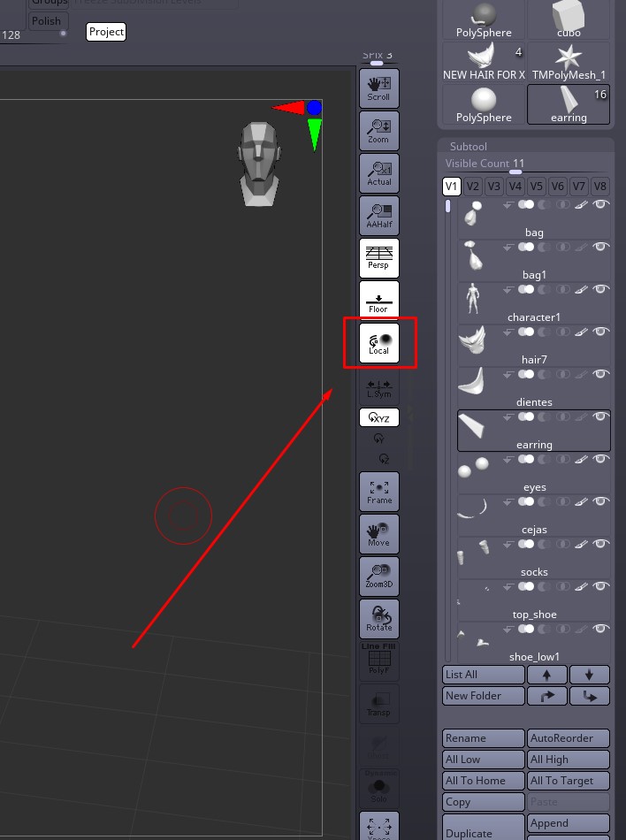Toggle the Floor grid button
The width and height of the screenshot is (626, 840).
tap(378, 300)
